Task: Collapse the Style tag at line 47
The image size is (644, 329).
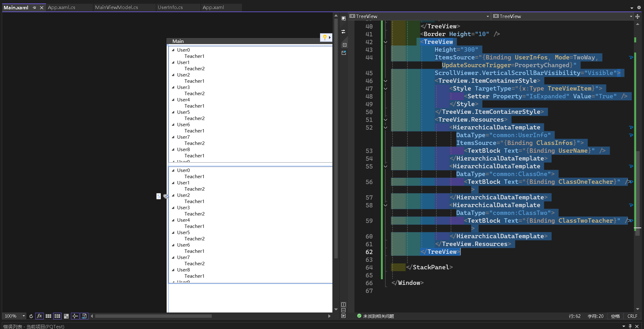Action: (386, 89)
